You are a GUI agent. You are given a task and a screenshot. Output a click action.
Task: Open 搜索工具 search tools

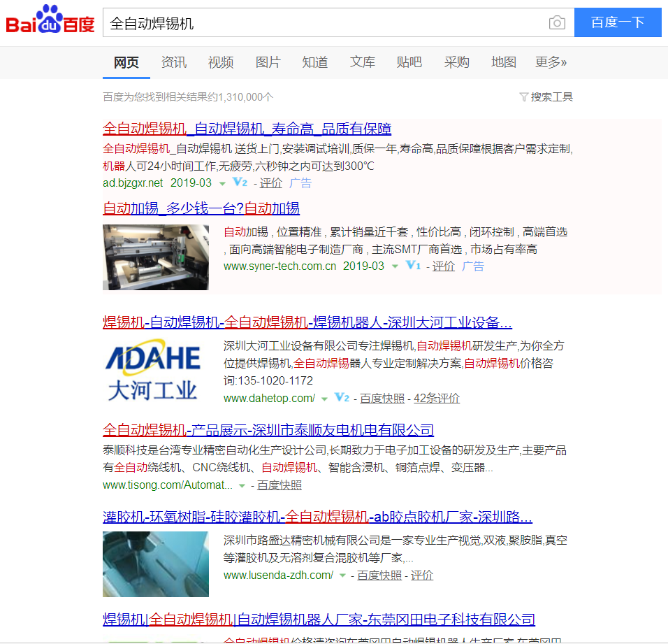point(551,97)
